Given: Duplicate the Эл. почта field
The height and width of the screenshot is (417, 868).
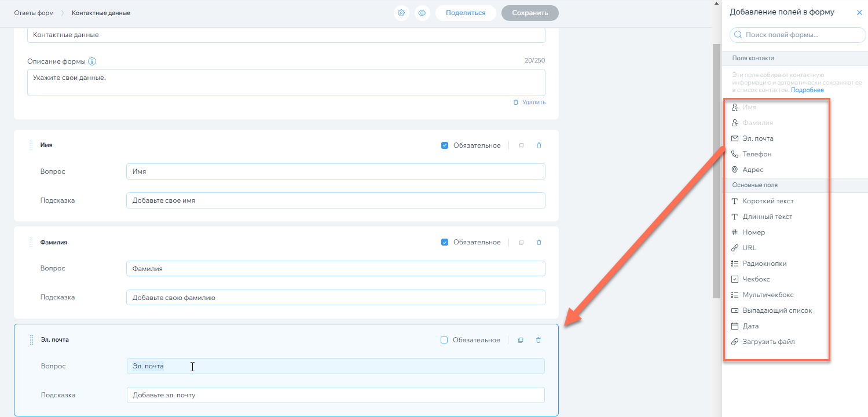Looking at the screenshot, I should 521,340.
